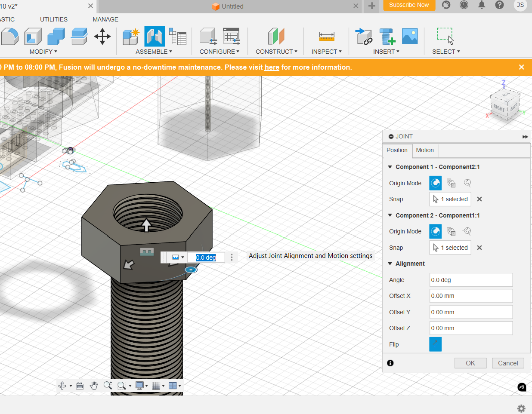This screenshot has width=532, height=414.
Task: Set Component 1 Origin Mode to Two Edge Intersection
Action: pos(467,183)
